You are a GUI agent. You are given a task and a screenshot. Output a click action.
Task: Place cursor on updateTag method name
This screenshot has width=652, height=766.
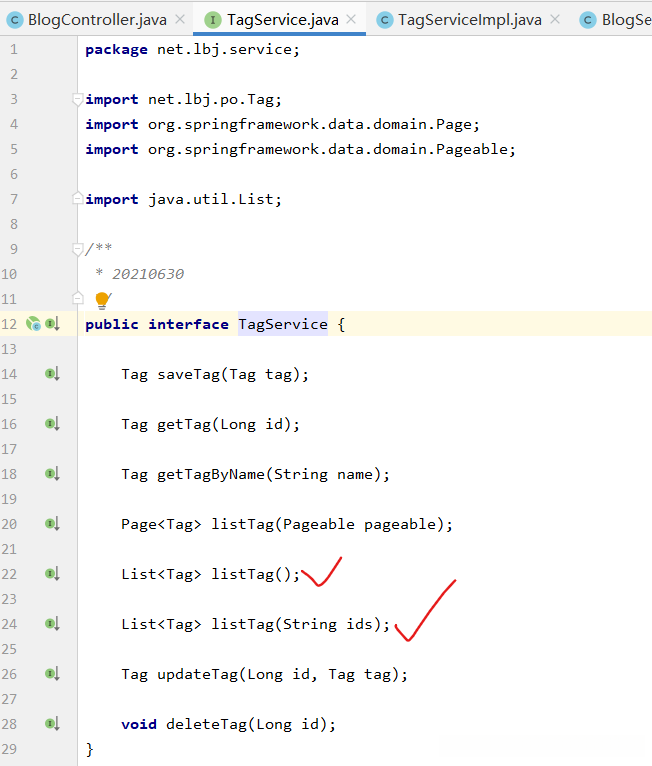click(x=197, y=675)
